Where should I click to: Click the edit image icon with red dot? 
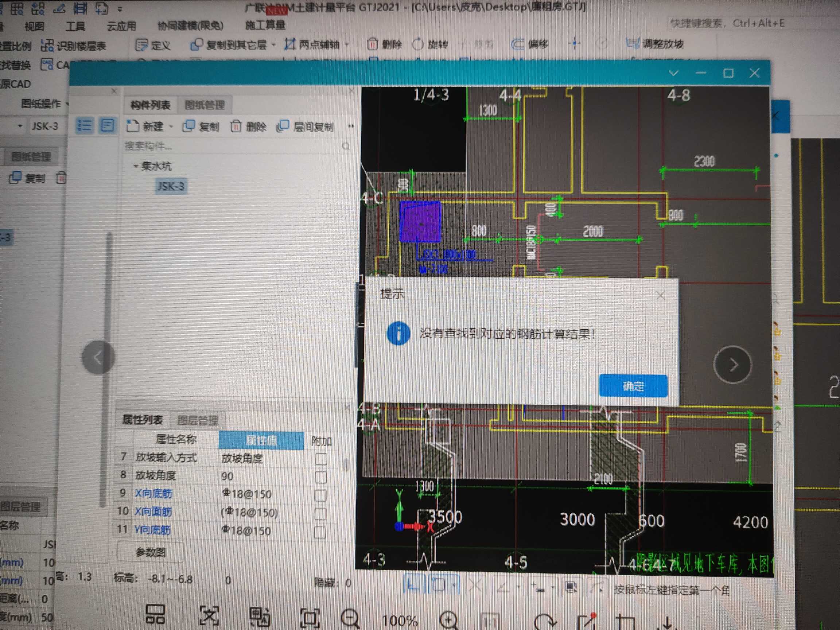587,622
